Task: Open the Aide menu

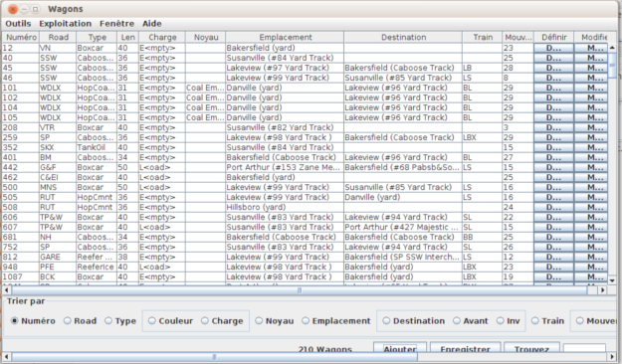Action: [x=152, y=24]
